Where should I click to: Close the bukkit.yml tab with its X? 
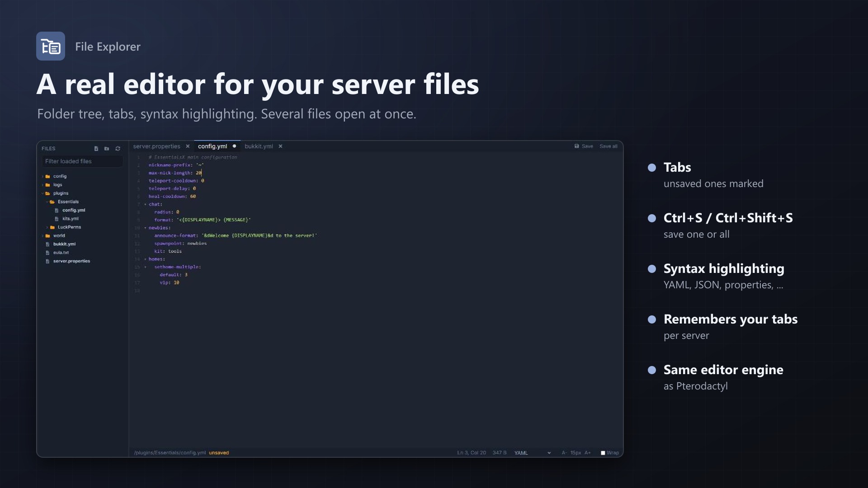(280, 146)
